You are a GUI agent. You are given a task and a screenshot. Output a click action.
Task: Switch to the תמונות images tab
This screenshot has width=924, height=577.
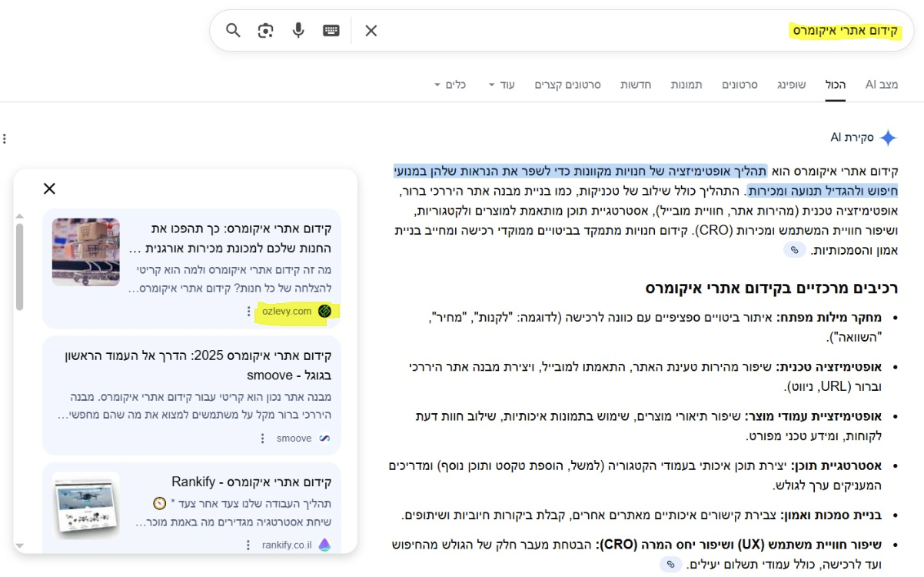pos(686,85)
